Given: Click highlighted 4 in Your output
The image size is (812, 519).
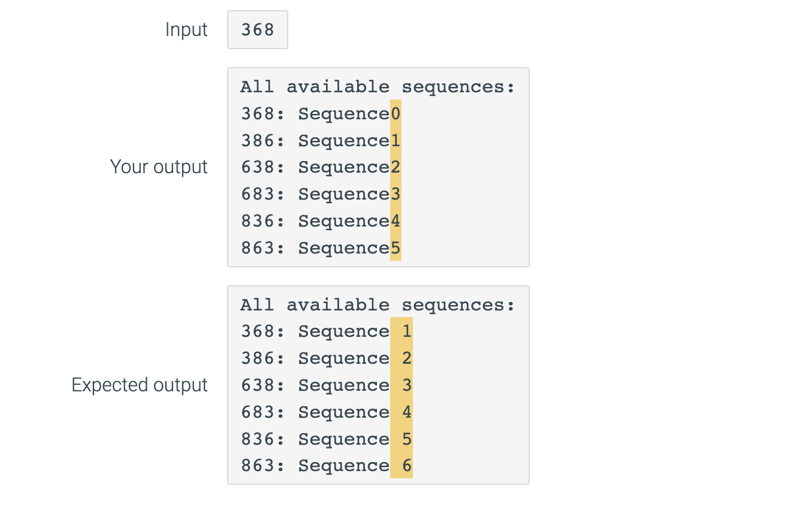Looking at the screenshot, I should click(x=396, y=221).
